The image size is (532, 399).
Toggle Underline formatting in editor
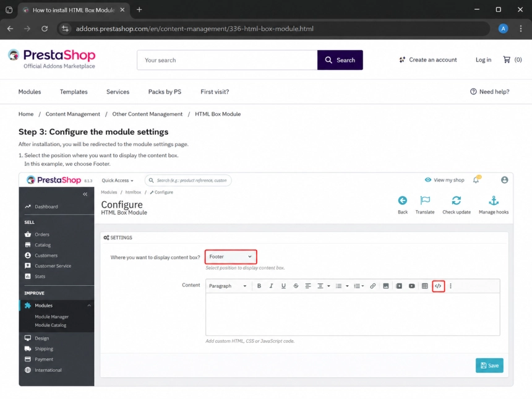tap(283, 286)
